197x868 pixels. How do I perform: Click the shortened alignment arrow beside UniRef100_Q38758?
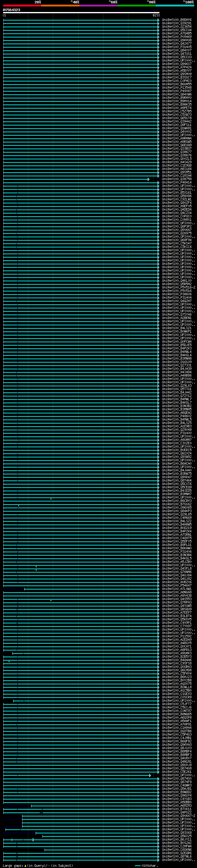148,179
